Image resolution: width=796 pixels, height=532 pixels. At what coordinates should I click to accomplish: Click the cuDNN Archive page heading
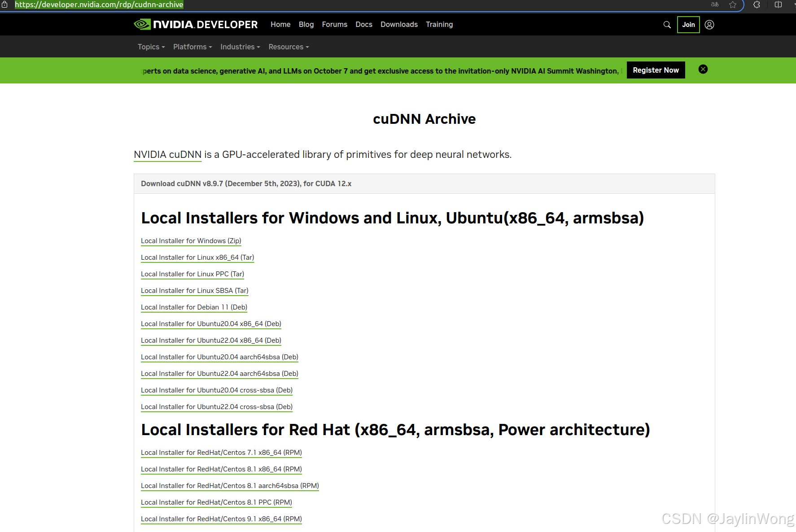coord(424,119)
